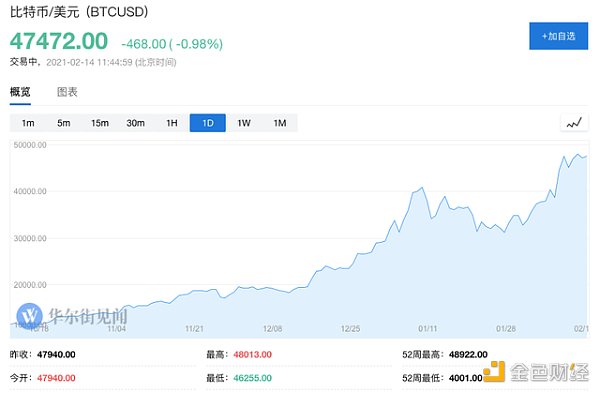Choose the 30m interval

click(x=136, y=123)
